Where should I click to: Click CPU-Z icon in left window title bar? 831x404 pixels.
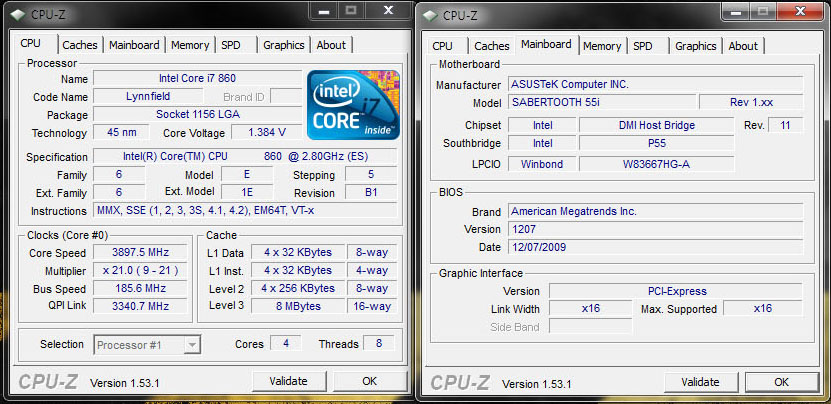click(19, 14)
